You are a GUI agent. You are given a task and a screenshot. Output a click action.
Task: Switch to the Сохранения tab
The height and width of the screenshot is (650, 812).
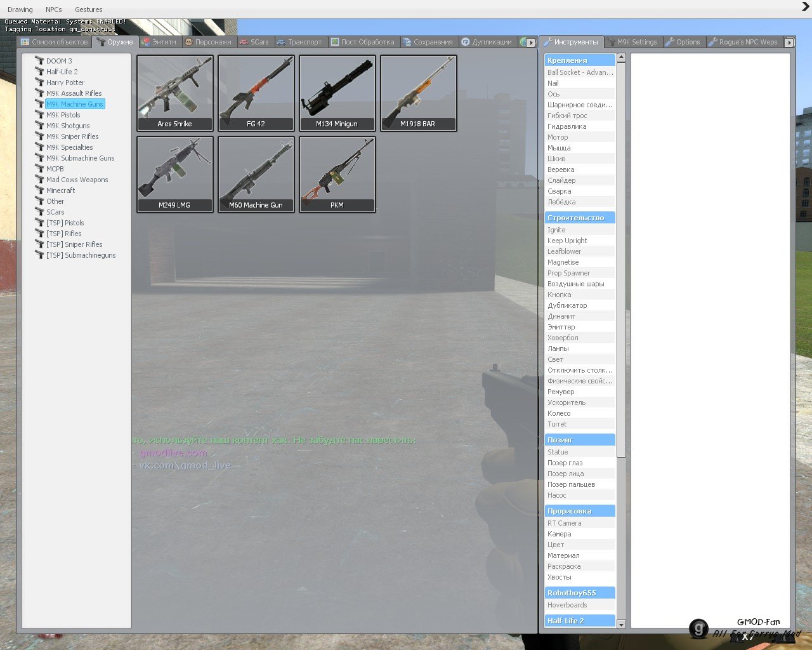click(428, 42)
